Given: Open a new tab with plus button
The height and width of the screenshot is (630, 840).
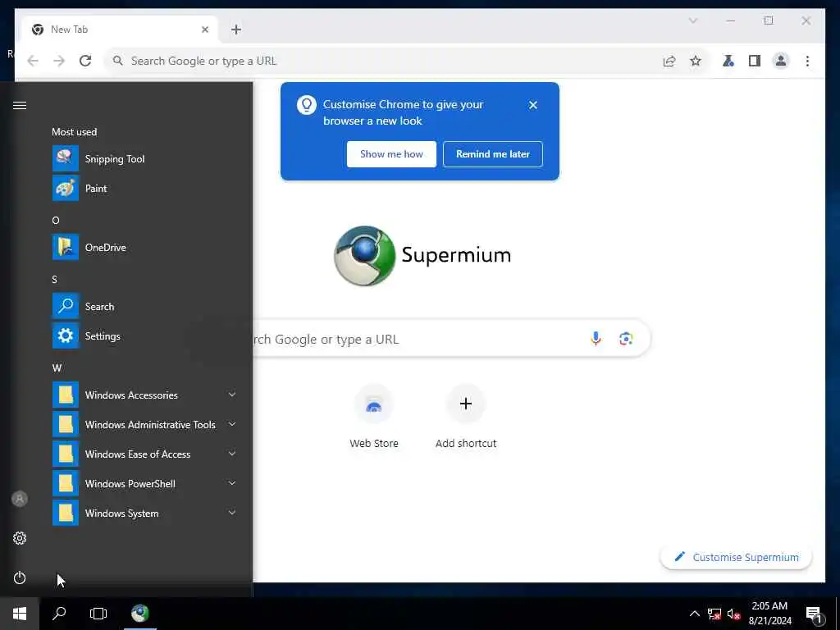Looking at the screenshot, I should (236, 30).
